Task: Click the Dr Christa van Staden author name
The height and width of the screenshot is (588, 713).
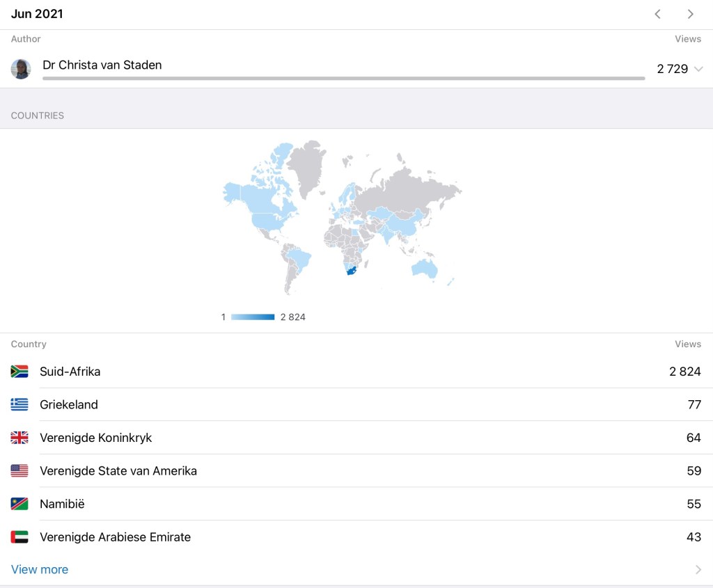Action: pyautogui.click(x=102, y=65)
